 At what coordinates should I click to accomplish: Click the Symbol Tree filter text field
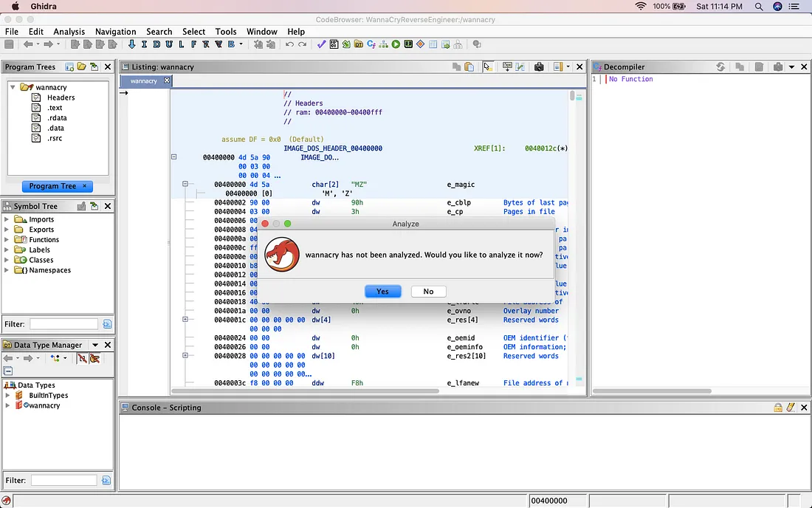(63, 324)
